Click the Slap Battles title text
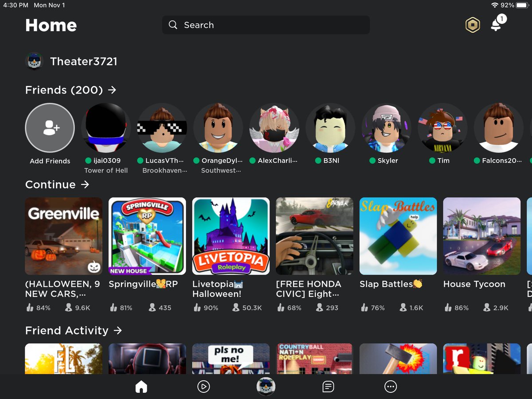 click(x=391, y=284)
